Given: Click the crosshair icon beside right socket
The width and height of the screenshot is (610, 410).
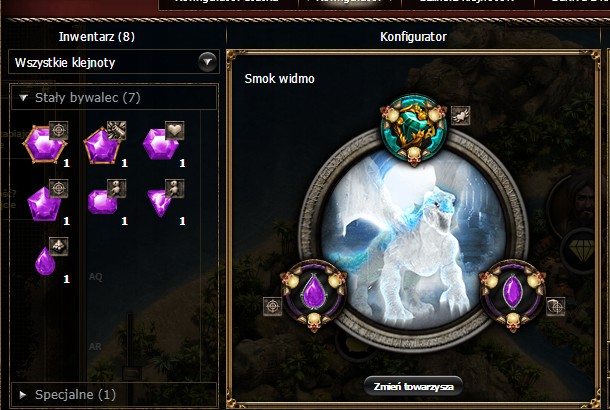Looking at the screenshot, I should [x=556, y=307].
